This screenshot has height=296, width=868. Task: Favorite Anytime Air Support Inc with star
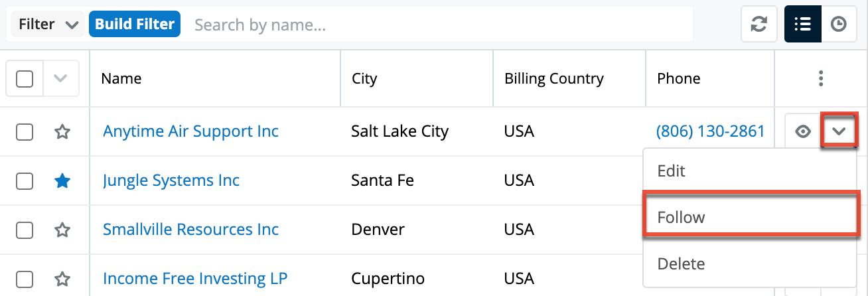[x=62, y=131]
